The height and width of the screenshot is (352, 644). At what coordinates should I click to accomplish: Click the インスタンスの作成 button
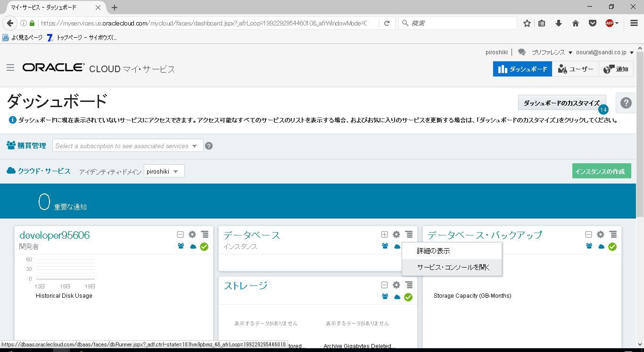click(601, 171)
